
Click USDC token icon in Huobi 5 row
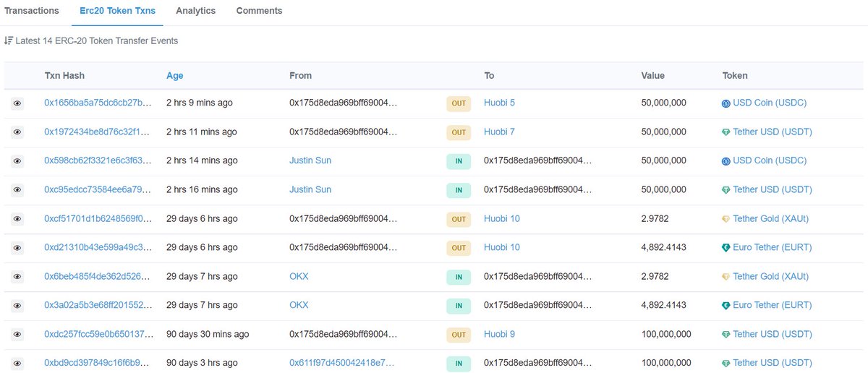point(726,103)
